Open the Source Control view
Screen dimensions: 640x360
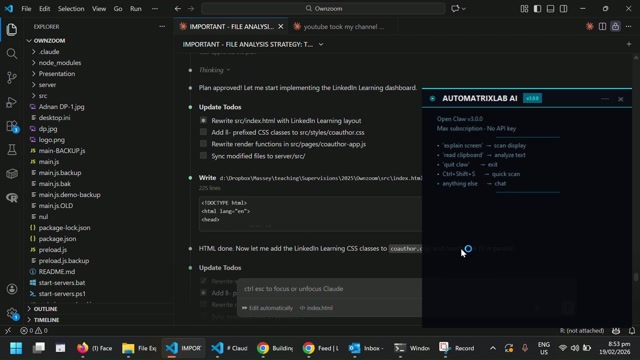pyautogui.click(x=12, y=78)
